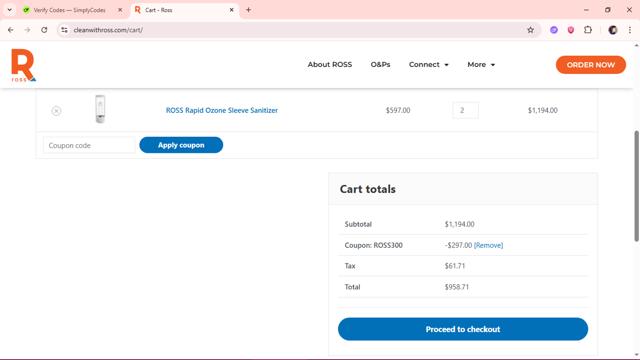Open ROSS Rapid Ozone Sleeve Sanitizer link
This screenshot has width=640, height=360.
[x=222, y=110]
